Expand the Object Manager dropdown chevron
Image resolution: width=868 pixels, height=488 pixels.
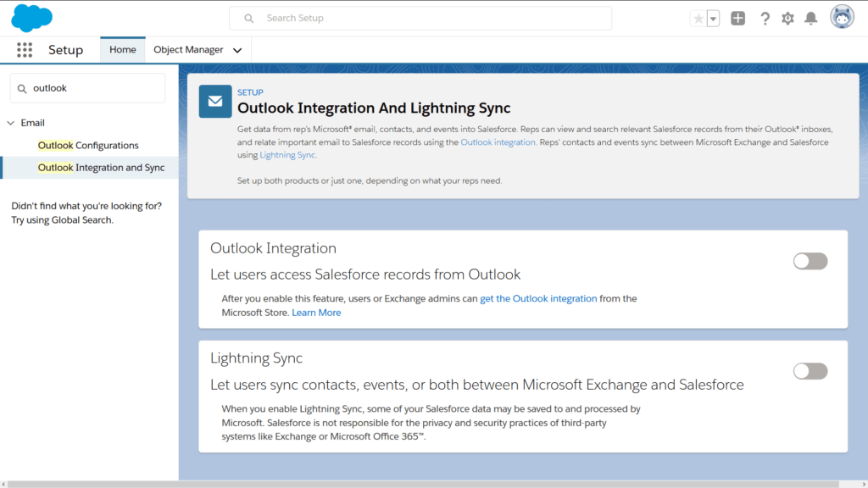[236, 50]
